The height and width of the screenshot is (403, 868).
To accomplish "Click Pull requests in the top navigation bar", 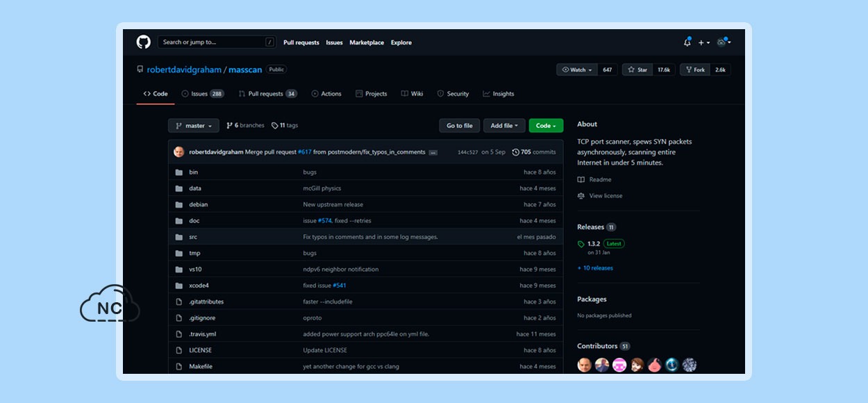I will coord(301,42).
